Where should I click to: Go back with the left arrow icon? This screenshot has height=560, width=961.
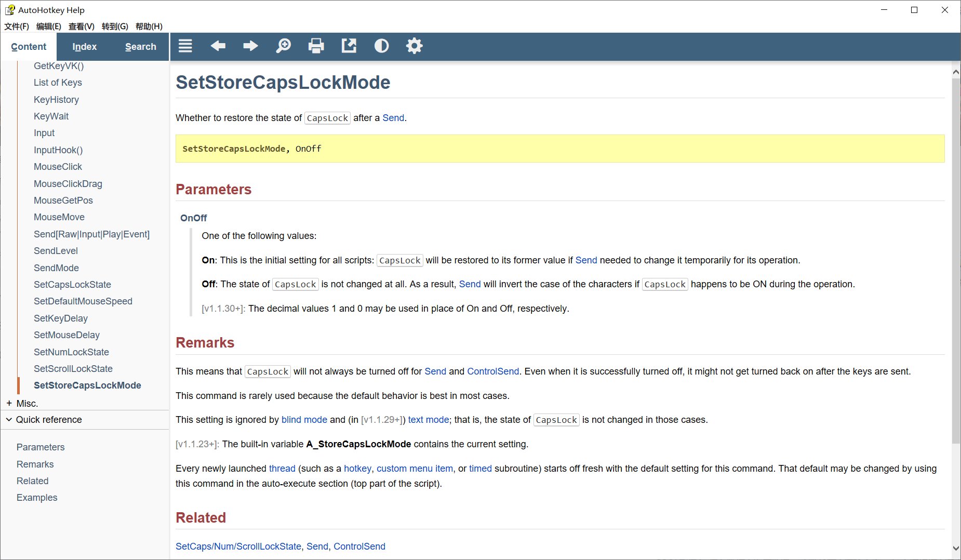point(218,46)
